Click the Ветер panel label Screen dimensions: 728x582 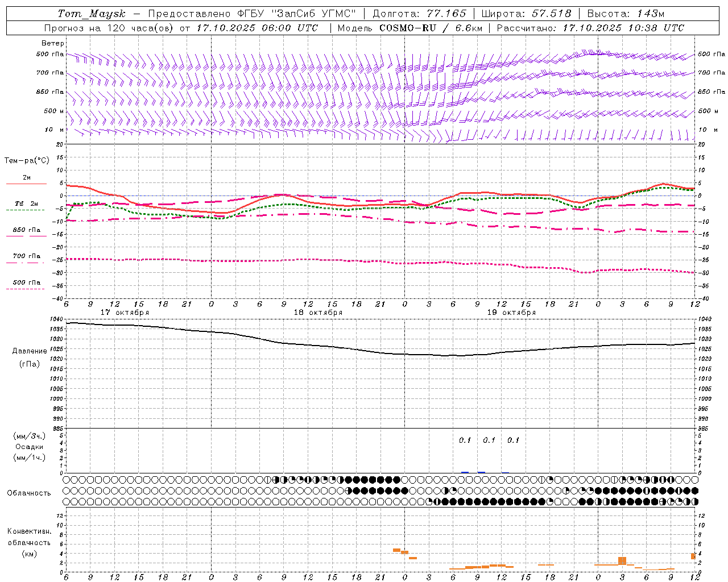click(53, 43)
